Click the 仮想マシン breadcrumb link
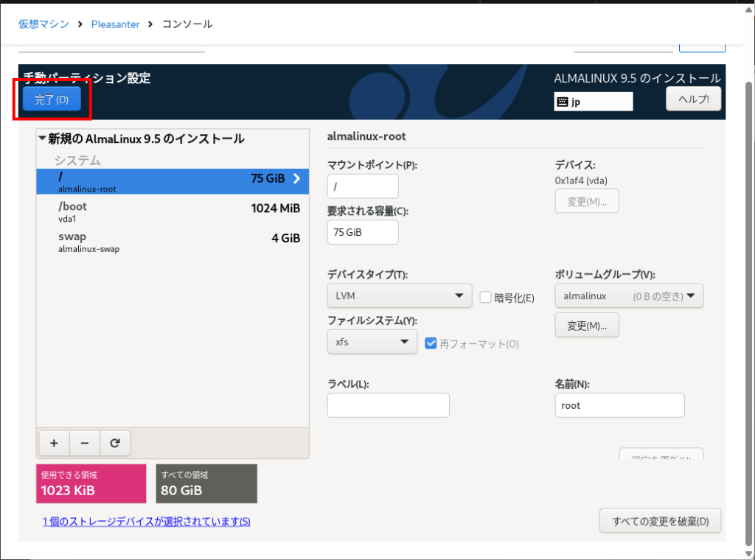This screenshot has width=755, height=560. click(44, 24)
